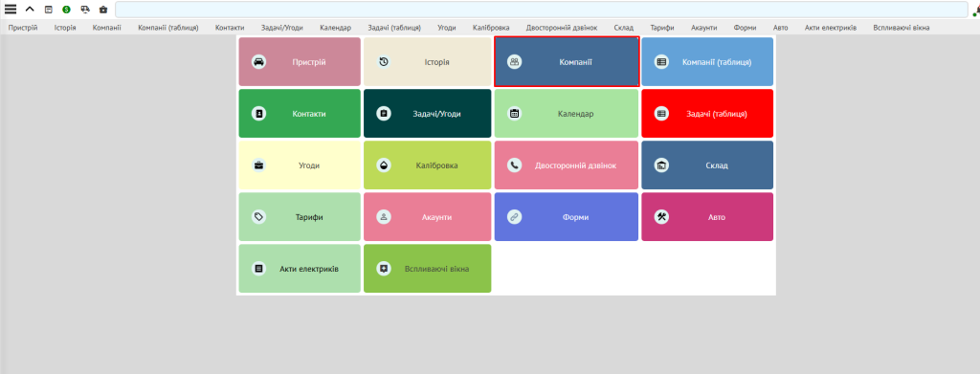Click table icon on Задачі (таблиця) tile

coord(661,114)
